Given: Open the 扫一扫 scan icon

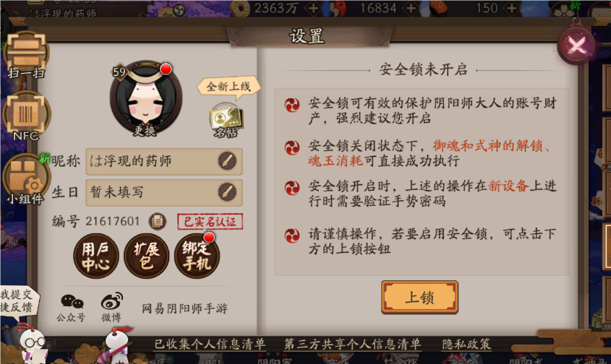Looking at the screenshot, I should point(26,54).
